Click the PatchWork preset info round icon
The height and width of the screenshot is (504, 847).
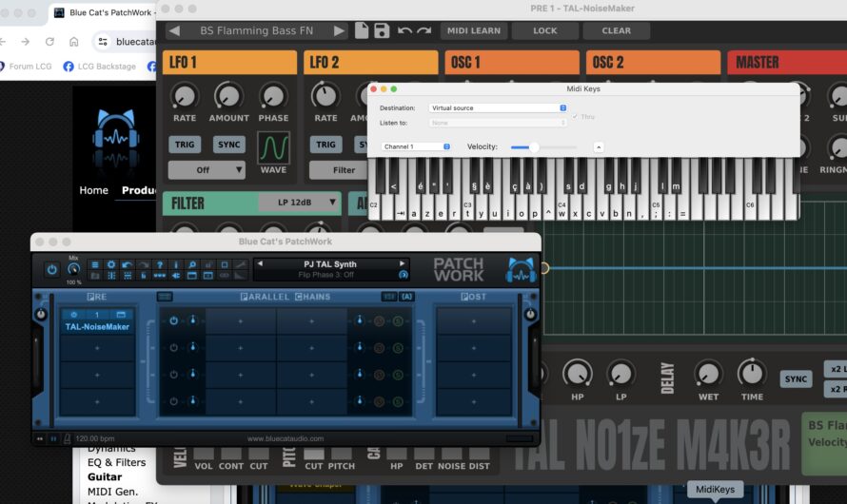pos(403,275)
